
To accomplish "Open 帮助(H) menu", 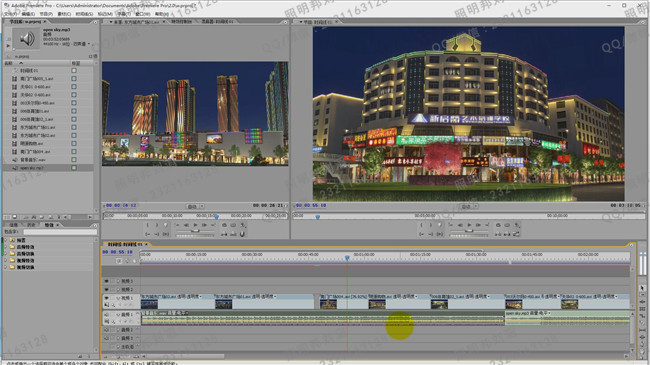I will pyautogui.click(x=162, y=14).
